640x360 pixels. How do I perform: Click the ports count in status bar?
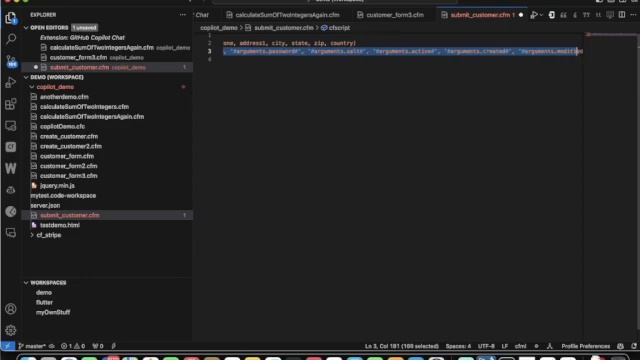click(98, 346)
